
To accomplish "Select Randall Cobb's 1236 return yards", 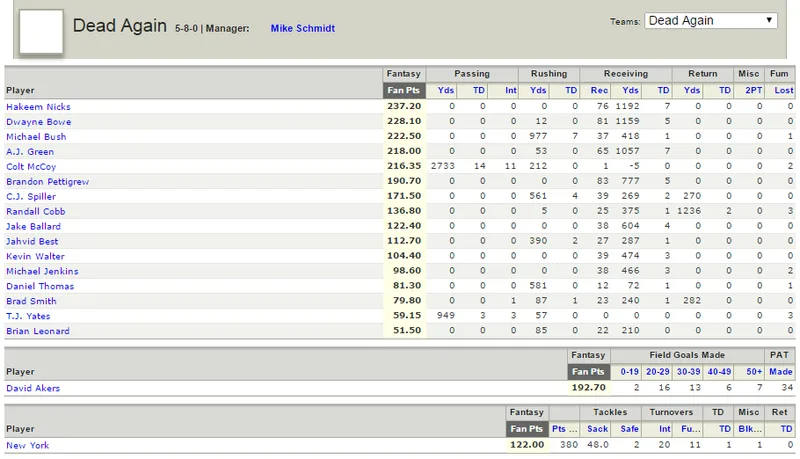I will pyautogui.click(x=689, y=211).
